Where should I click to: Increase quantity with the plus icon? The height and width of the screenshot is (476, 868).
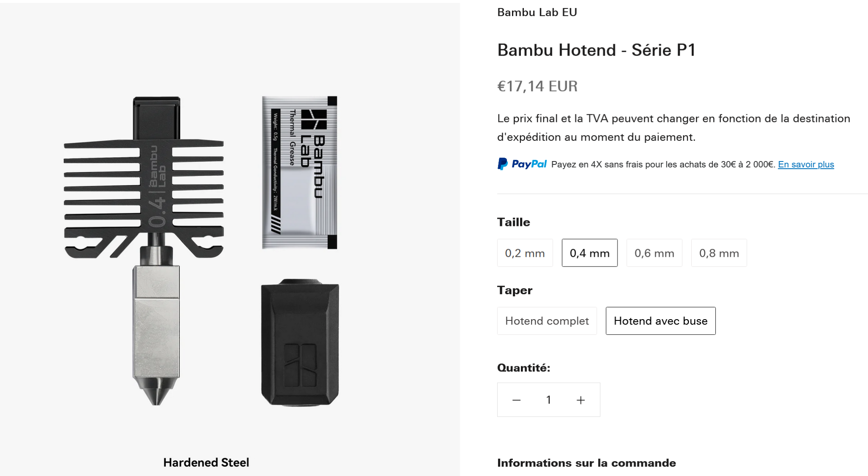(581, 400)
